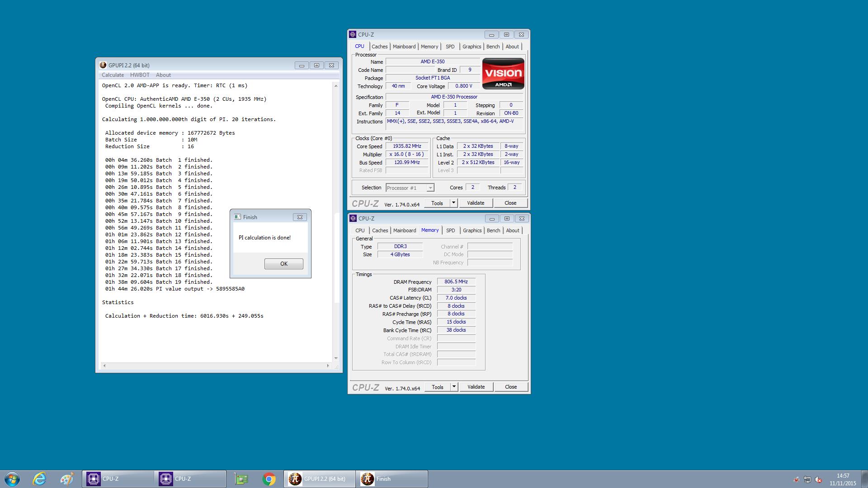Viewport: 868px width, 488px height.
Task: Open the HWBOT menu in GPUPI
Action: 140,75
